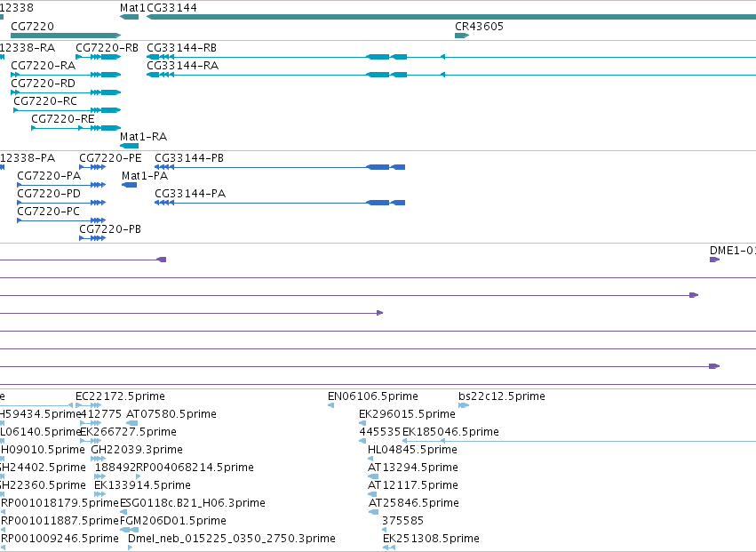Open EST EK296015.5prime
The height and width of the screenshot is (552, 756).
(x=408, y=414)
